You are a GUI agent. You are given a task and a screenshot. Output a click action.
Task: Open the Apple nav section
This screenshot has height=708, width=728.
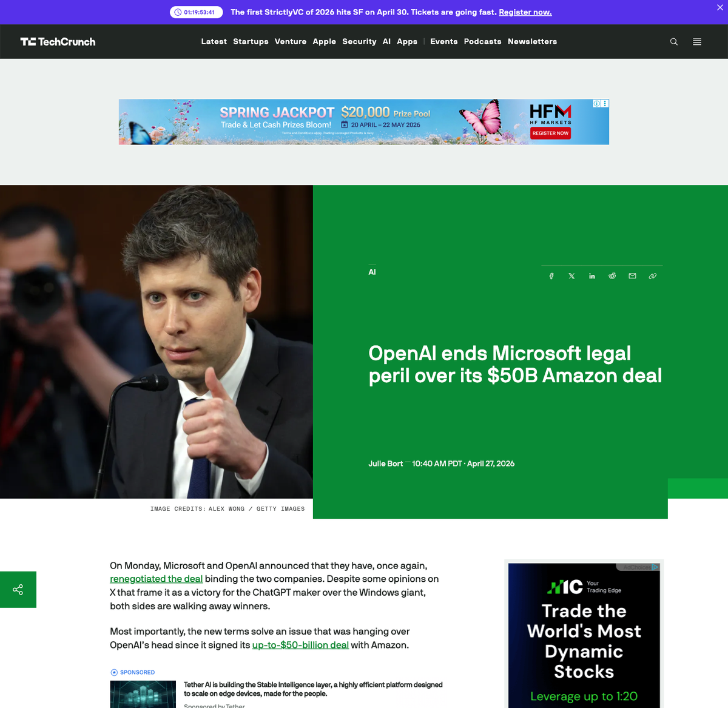click(x=325, y=42)
